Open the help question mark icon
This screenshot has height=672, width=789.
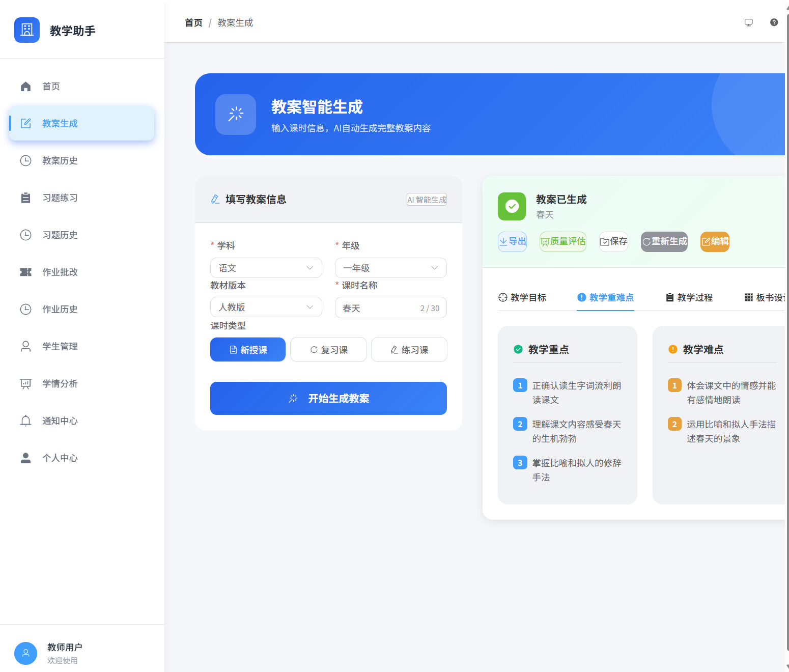tap(774, 22)
